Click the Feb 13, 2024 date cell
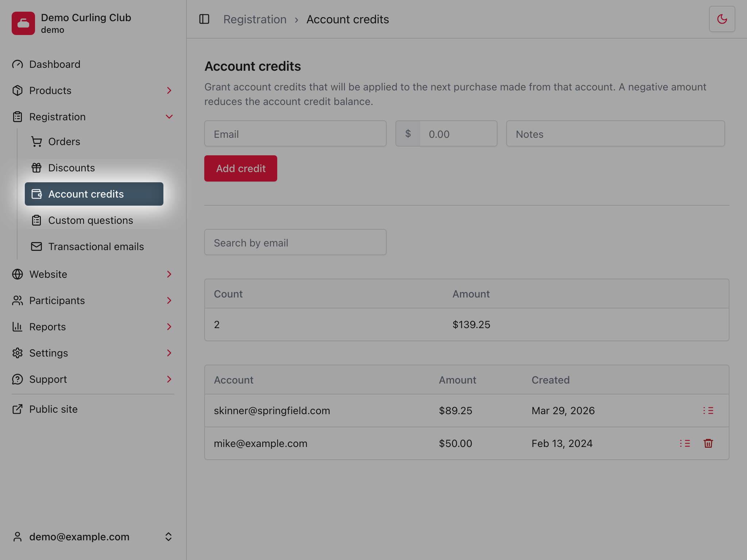The width and height of the screenshot is (747, 560). (x=562, y=443)
